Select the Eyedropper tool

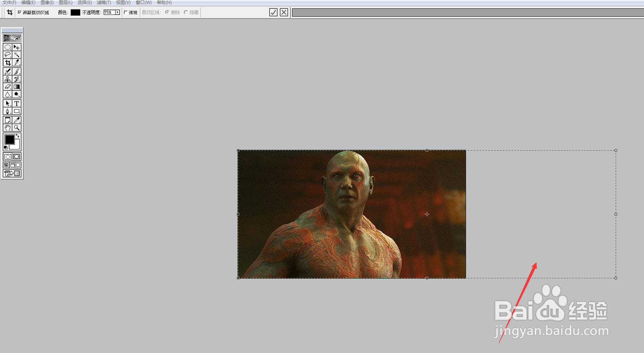click(x=17, y=120)
